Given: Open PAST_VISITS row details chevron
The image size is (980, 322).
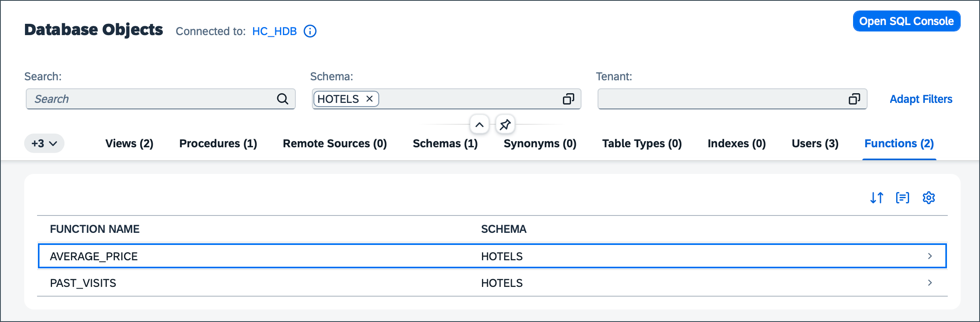Looking at the screenshot, I should coord(930,283).
